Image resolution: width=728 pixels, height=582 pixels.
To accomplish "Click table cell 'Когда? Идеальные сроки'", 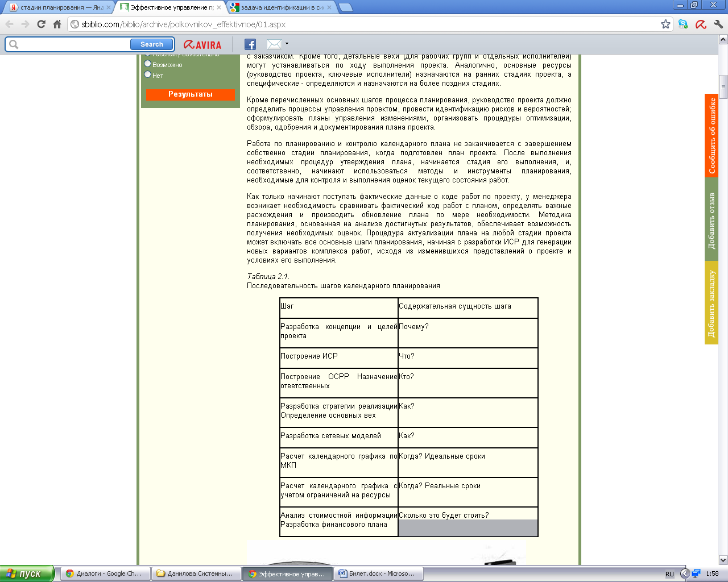I will pos(468,463).
